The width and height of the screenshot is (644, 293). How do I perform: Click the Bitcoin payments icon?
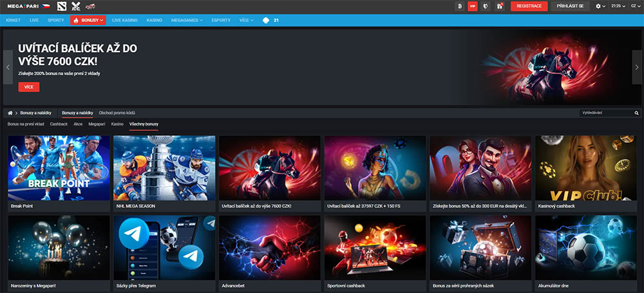coord(459,6)
